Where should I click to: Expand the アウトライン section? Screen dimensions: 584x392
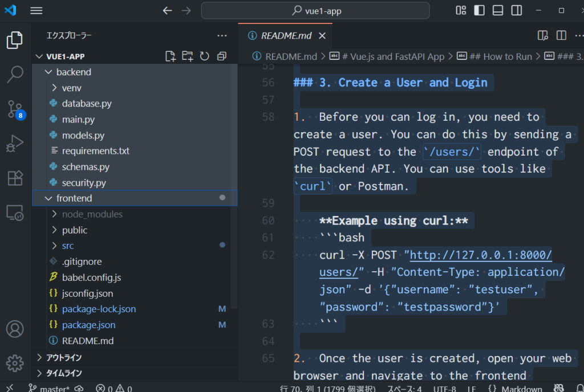[135, 358]
